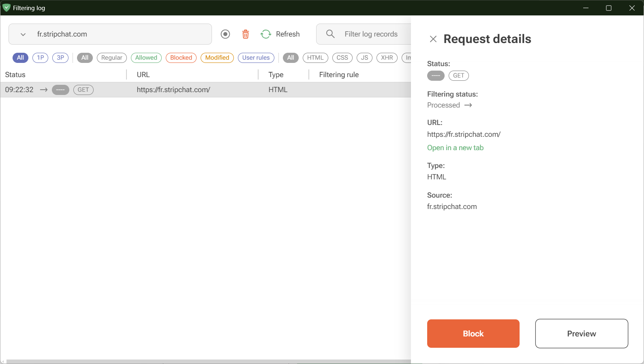Toggle the 3P third-party filter
Viewport: 644px width, 364px height.
60,58
